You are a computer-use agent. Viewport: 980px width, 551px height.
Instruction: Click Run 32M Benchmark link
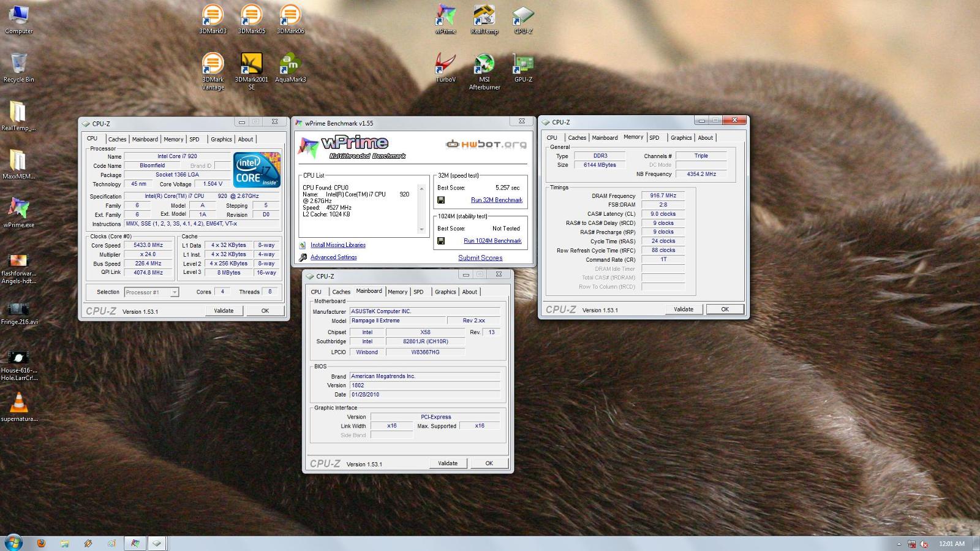pos(497,200)
